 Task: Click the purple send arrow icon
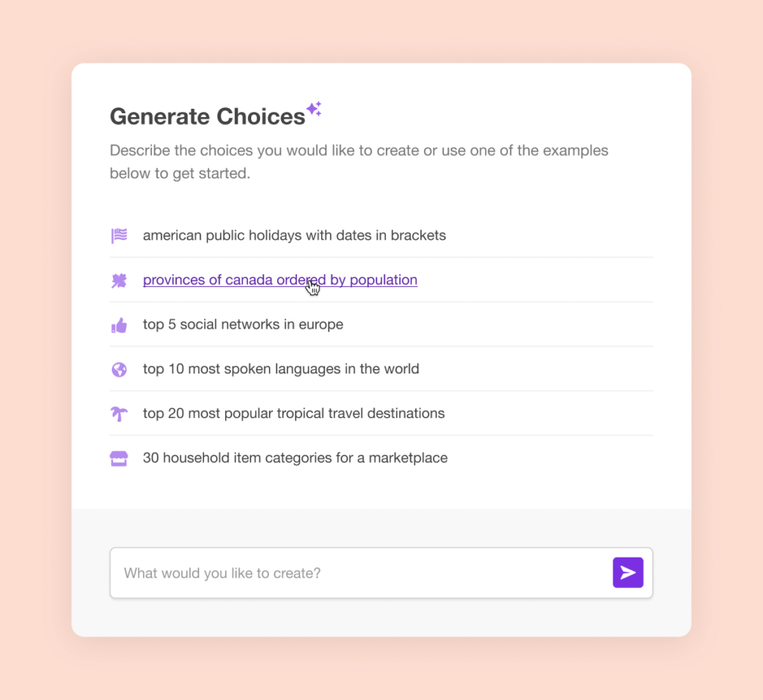tap(628, 573)
